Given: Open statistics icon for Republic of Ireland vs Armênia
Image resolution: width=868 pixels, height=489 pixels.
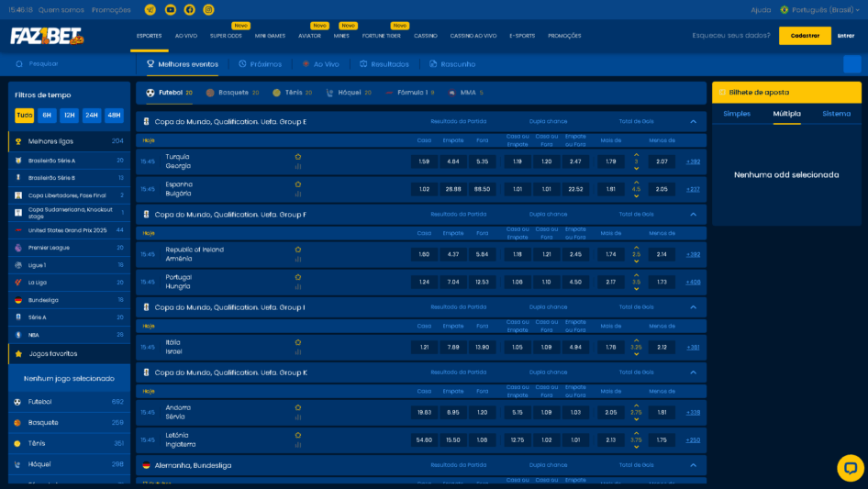Looking at the screenshot, I should pos(298,259).
